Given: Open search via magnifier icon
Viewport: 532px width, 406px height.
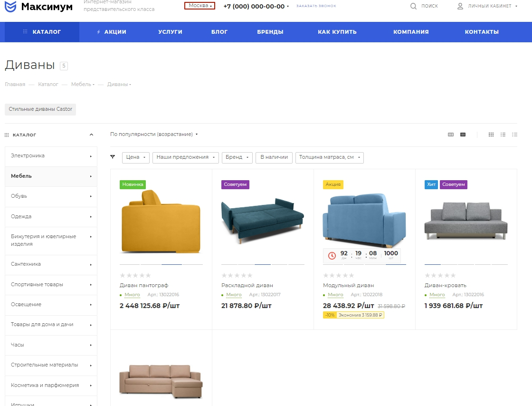Looking at the screenshot, I should coord(413,6).
